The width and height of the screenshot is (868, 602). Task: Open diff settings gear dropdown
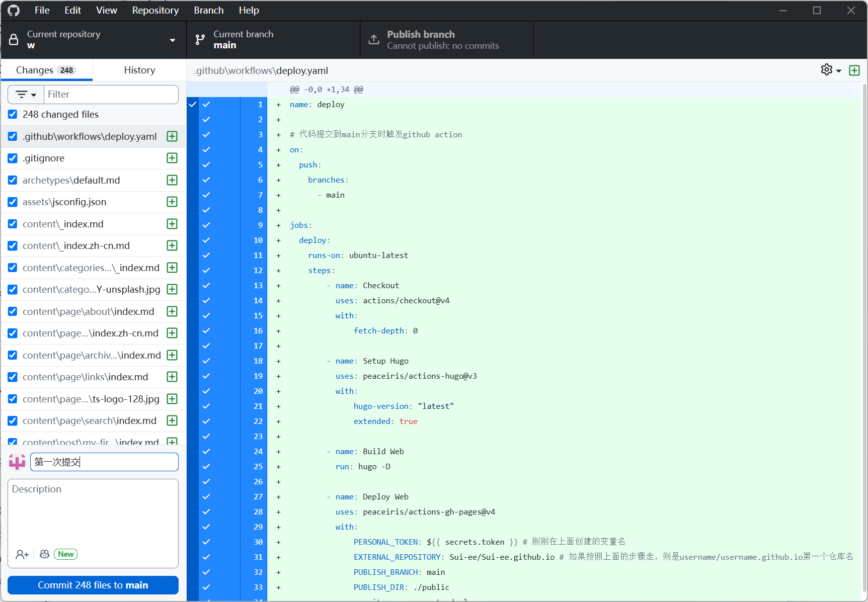[x=831, y=70]
